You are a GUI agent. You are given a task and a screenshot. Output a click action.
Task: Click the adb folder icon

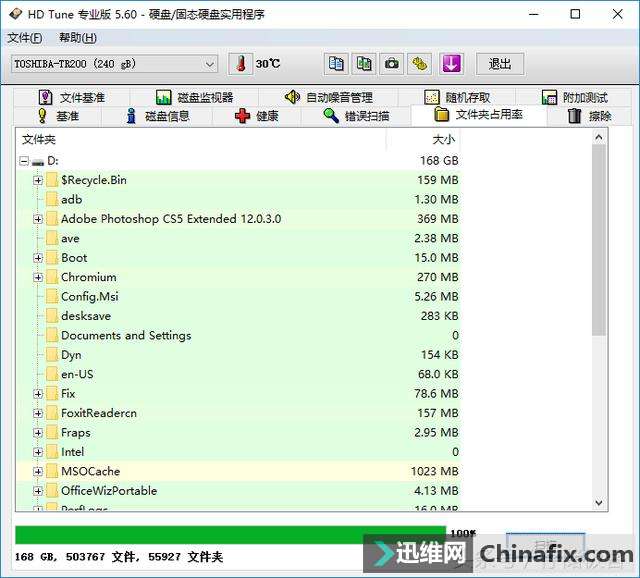pos(52,199)
